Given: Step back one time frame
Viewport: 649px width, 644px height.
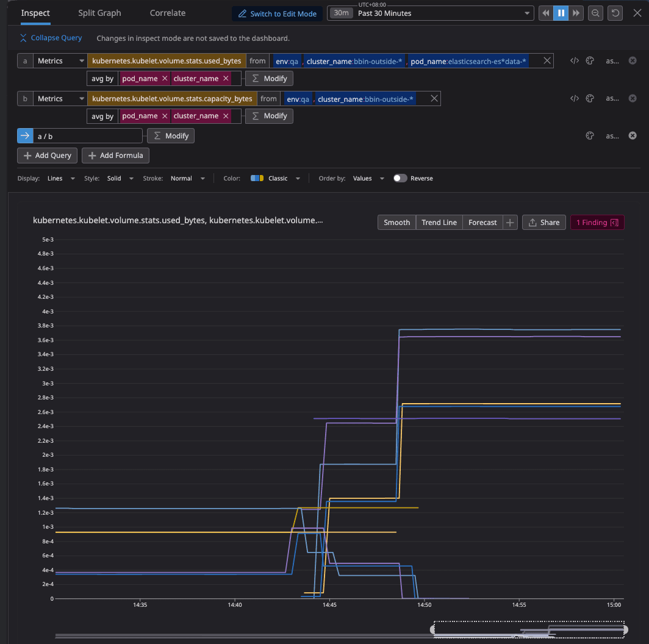Looking at the screenshot, I should pos(546,13).
